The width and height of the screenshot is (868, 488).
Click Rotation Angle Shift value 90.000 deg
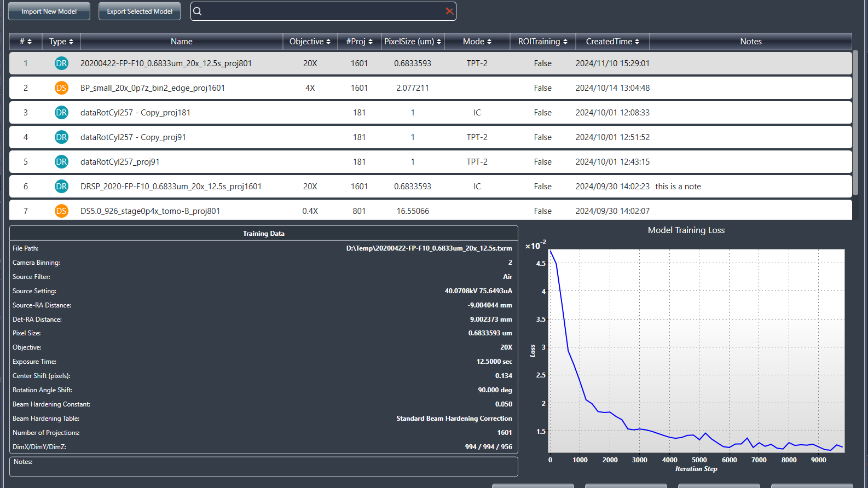(x=495, y=390)
